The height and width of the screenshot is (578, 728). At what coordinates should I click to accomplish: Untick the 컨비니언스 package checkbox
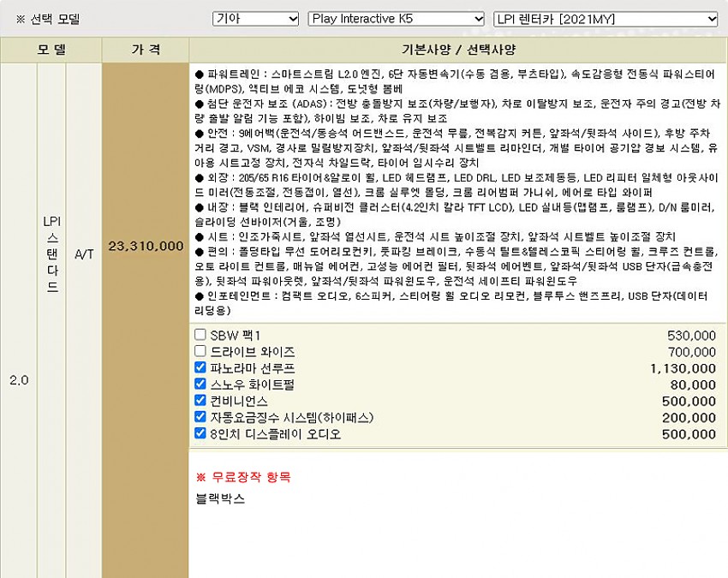(x=200, y=400)
